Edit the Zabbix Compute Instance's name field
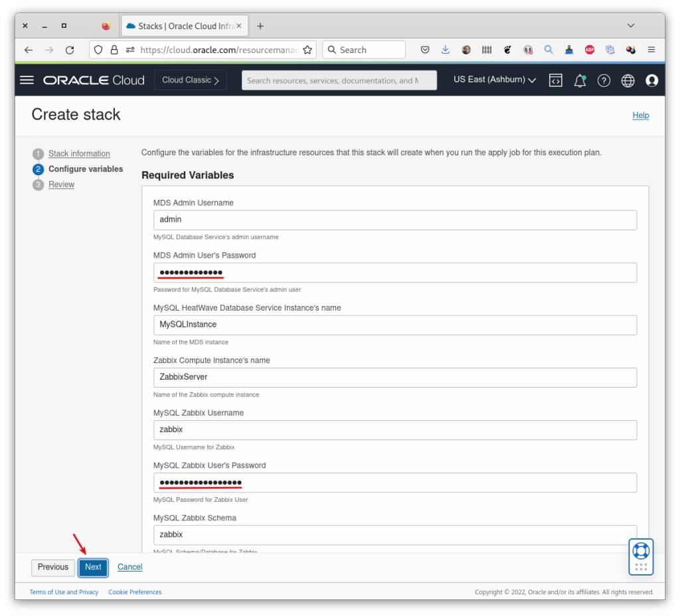This screenshot has height=616, width=680. (x=395, y=377)
